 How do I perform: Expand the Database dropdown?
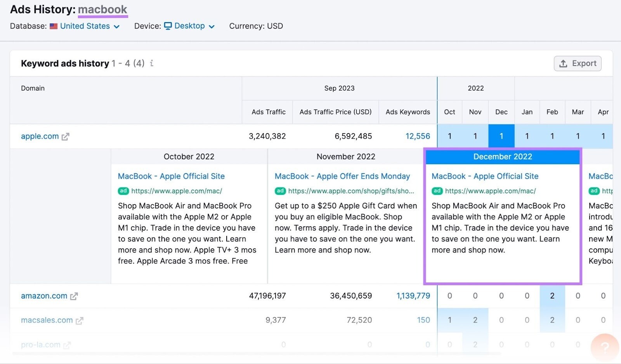116,26
